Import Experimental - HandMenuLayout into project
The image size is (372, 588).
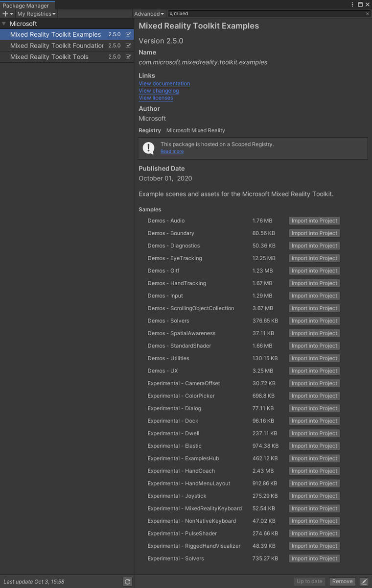point(314,483)
